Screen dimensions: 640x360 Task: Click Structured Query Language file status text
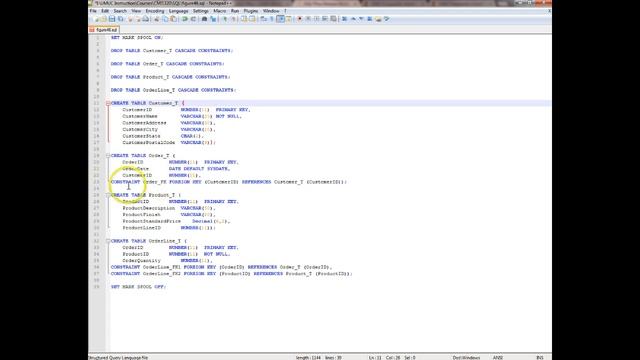click(x=118, y=358)
